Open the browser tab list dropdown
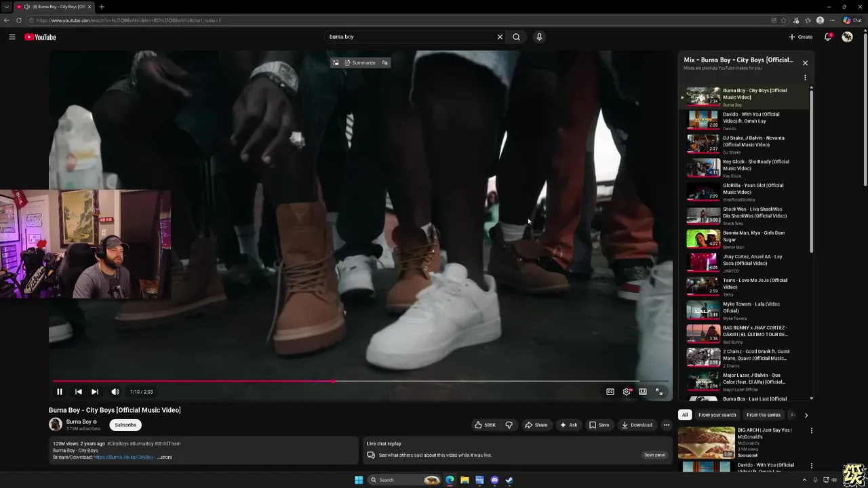Viewport: 868px width, 488px height. click(x=7, y=7)
